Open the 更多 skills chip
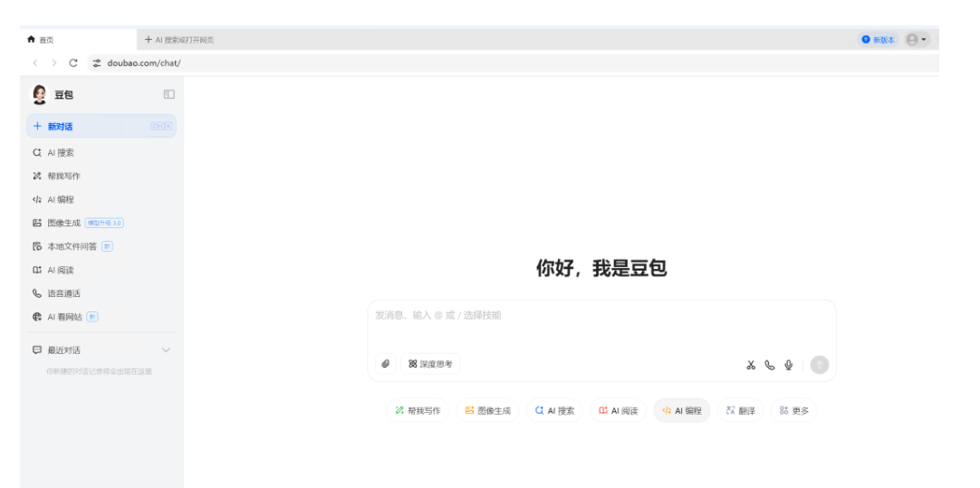The width and height of the screenshot is (980, 488). tap(793, 410)
